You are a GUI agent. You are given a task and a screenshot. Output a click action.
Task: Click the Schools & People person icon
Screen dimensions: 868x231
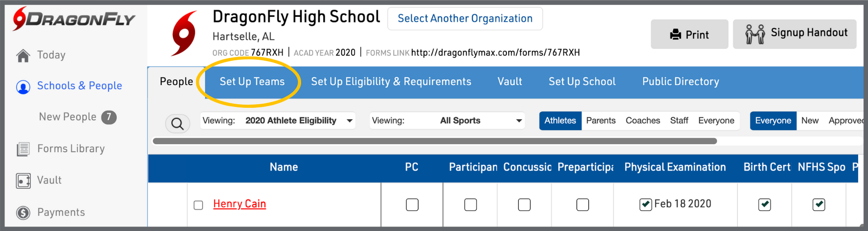click(23, 87)
